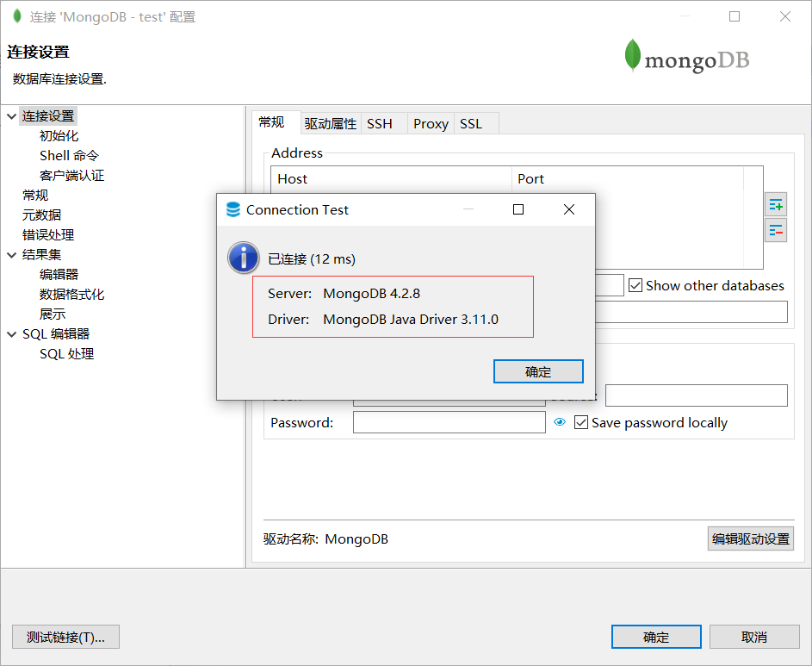Select SQL 处理 tree item
Screen dimensions: 812x666
click(67, 354)
